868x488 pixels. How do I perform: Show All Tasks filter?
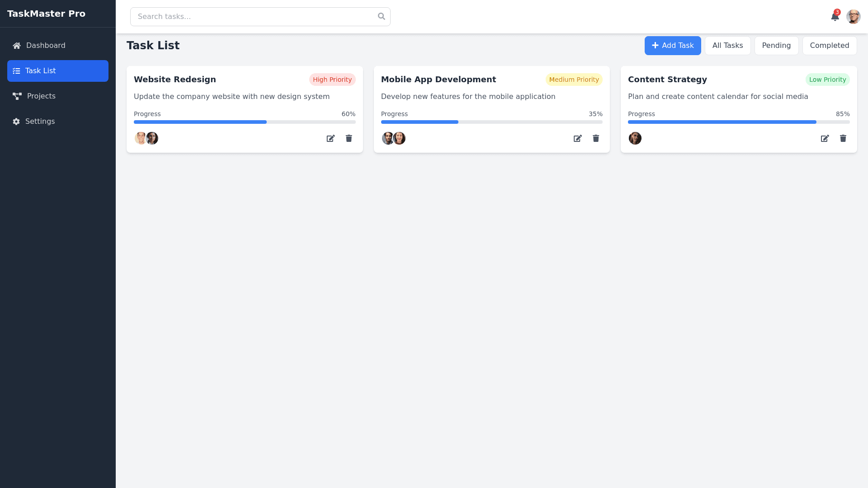point(727,46)
